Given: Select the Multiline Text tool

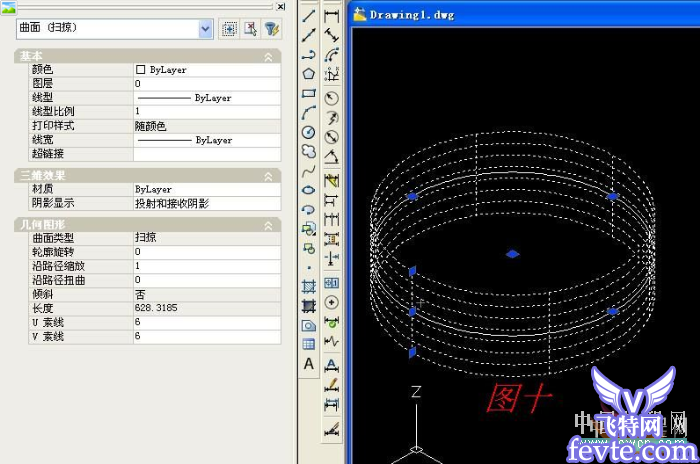Looking at the screenshot, I should (309, 364).
